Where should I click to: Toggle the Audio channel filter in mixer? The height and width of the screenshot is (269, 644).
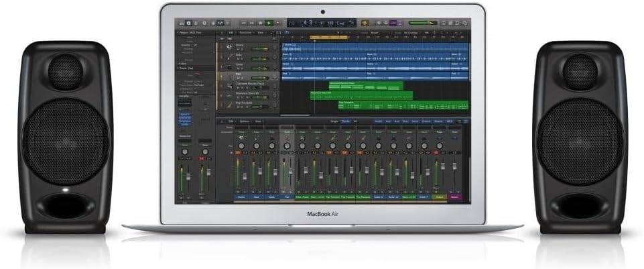(x=378, y=121)
